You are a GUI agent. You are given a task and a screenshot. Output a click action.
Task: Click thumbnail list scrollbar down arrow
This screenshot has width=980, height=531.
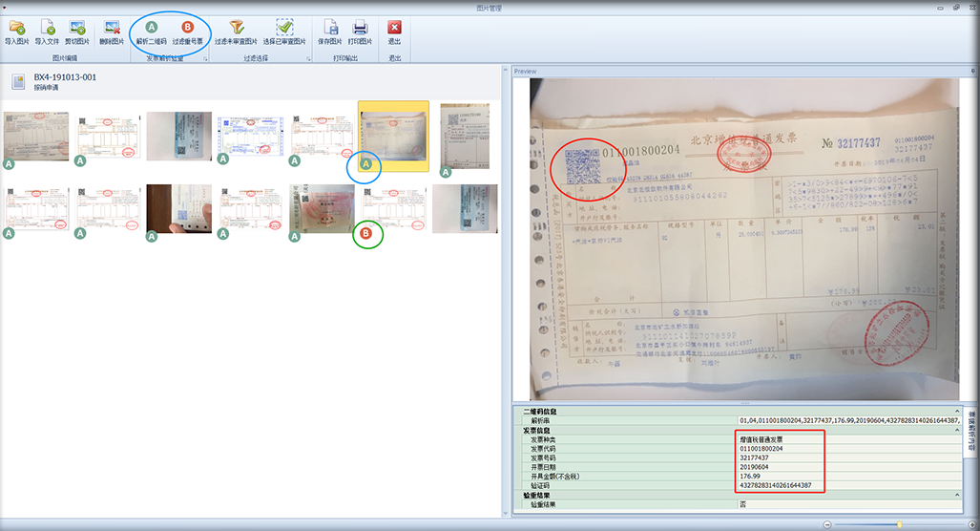[506, 514]
